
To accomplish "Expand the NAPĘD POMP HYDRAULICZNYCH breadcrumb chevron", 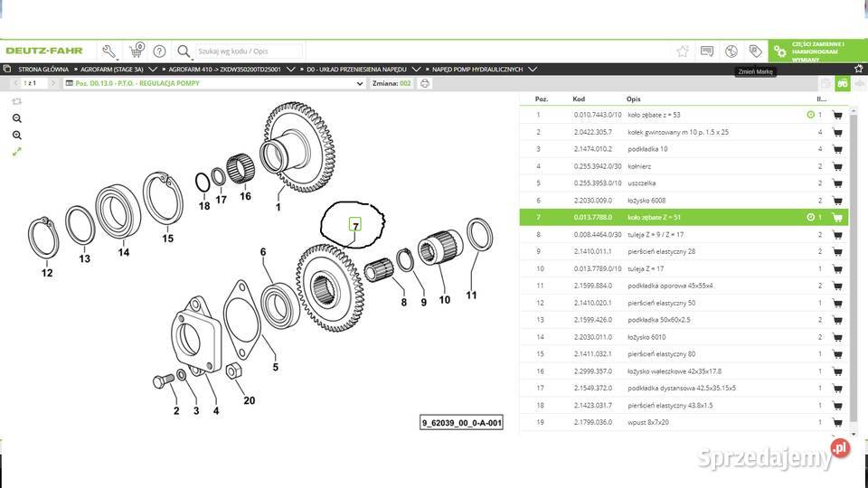I will [532, 69].
